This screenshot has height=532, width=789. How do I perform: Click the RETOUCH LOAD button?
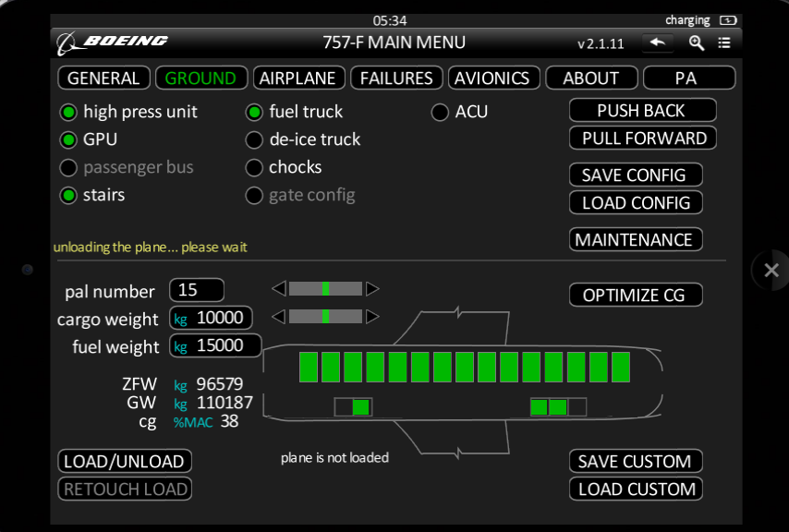(x=125, y=489)
